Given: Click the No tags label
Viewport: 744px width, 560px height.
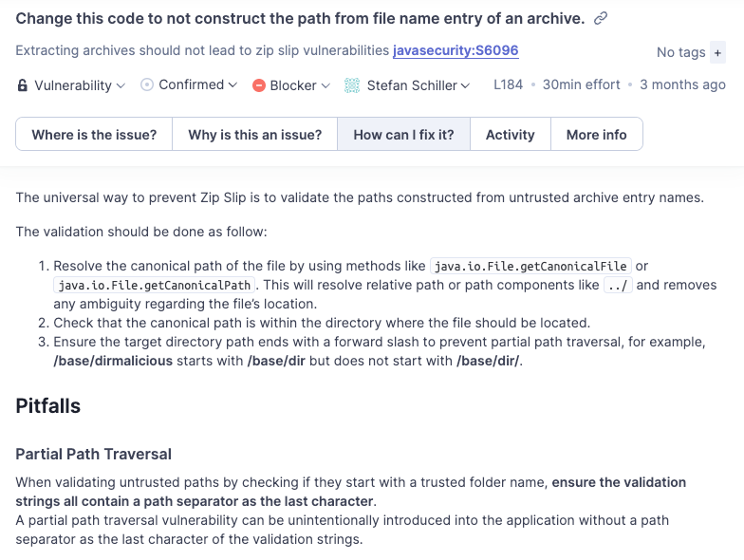Looking at the screenshot, I should click(x=680, y=53).
